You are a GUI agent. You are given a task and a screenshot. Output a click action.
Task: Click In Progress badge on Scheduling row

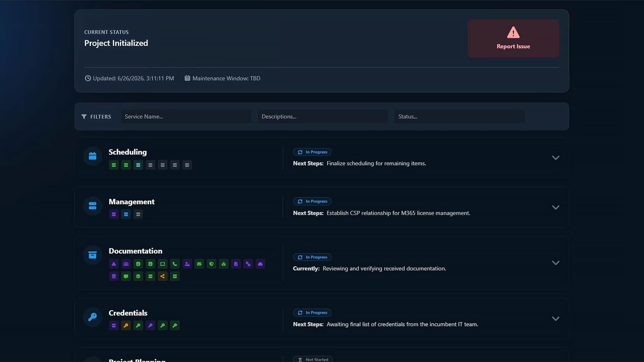pos(312,152)
